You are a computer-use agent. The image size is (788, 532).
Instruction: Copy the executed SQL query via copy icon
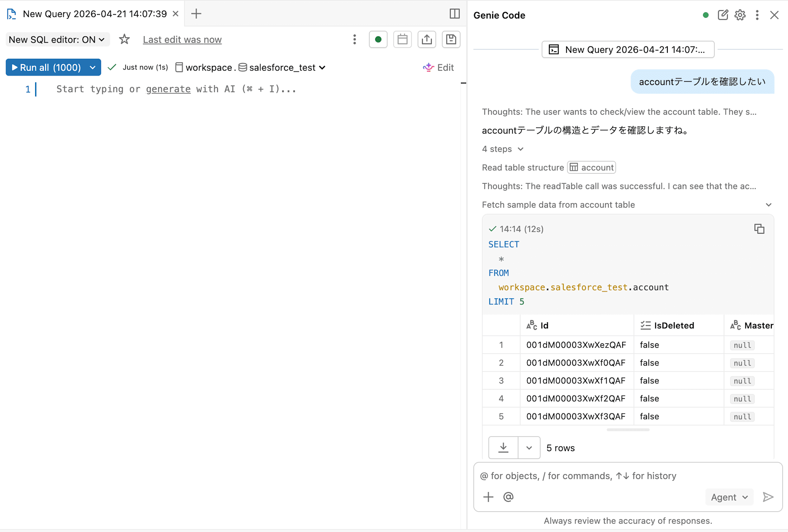coord(759,229)
